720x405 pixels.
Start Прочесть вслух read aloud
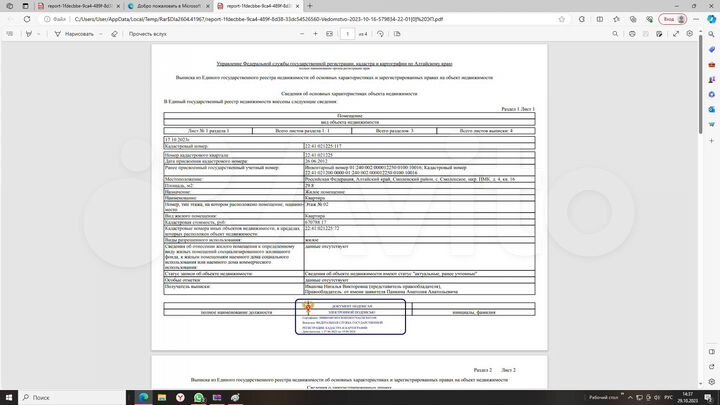[x=147, y=34]
